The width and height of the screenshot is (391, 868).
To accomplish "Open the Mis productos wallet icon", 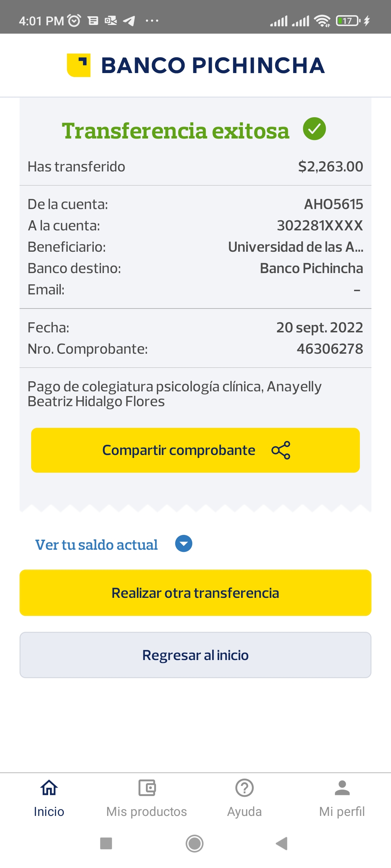I will click(147, 788).
